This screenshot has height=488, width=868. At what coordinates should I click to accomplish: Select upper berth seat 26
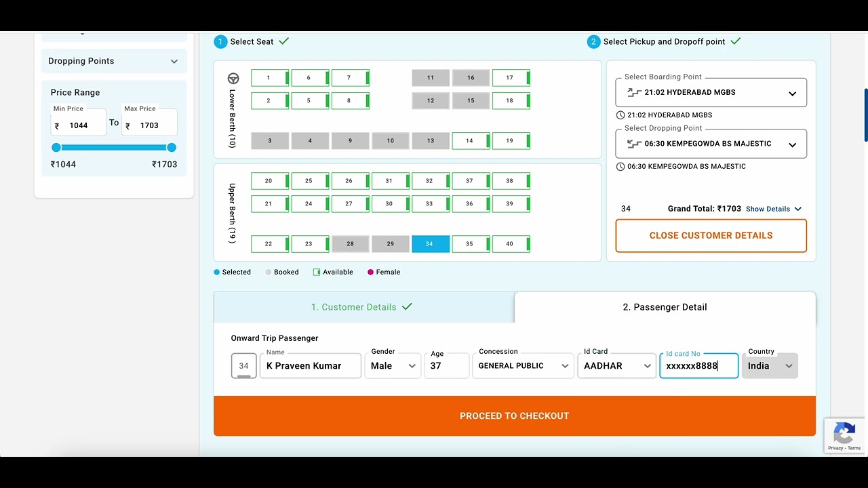[351, 181]
